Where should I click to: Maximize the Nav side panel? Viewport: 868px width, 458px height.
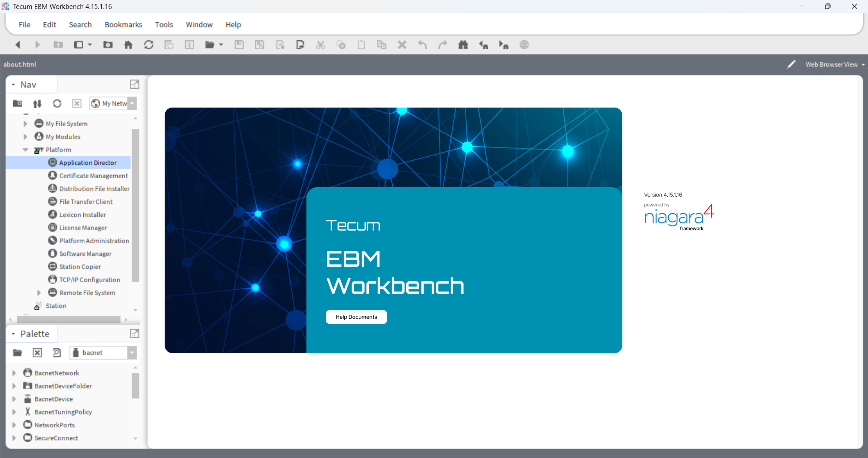tap(134, 84)
